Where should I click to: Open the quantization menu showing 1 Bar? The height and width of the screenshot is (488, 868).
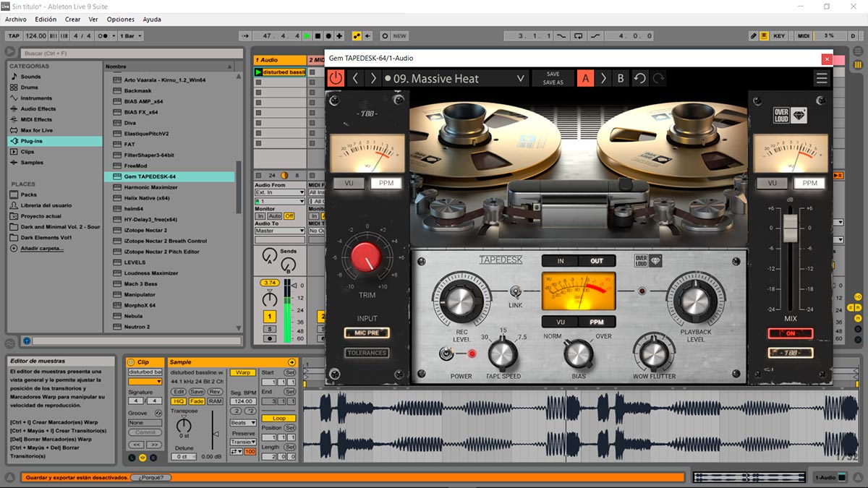coord(131,35)
